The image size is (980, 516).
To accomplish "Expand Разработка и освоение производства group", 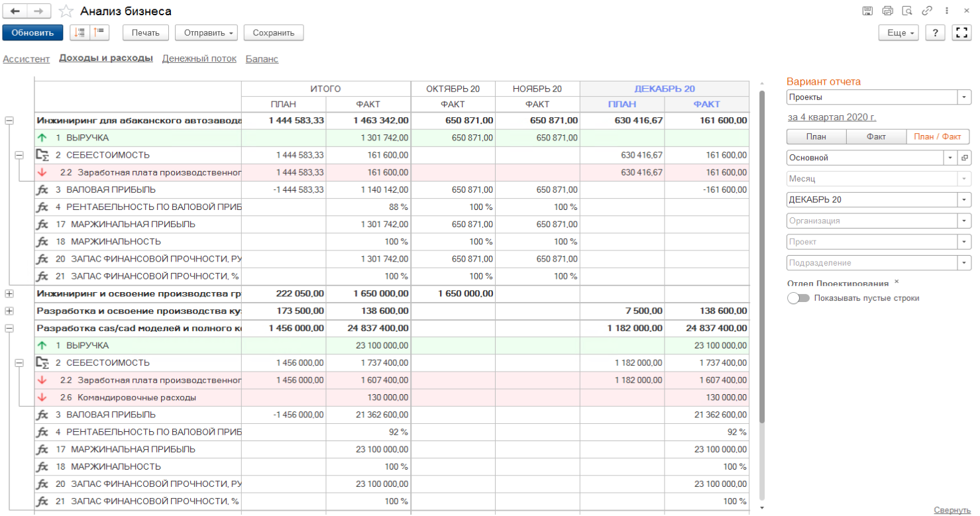I will click(9, 311).
